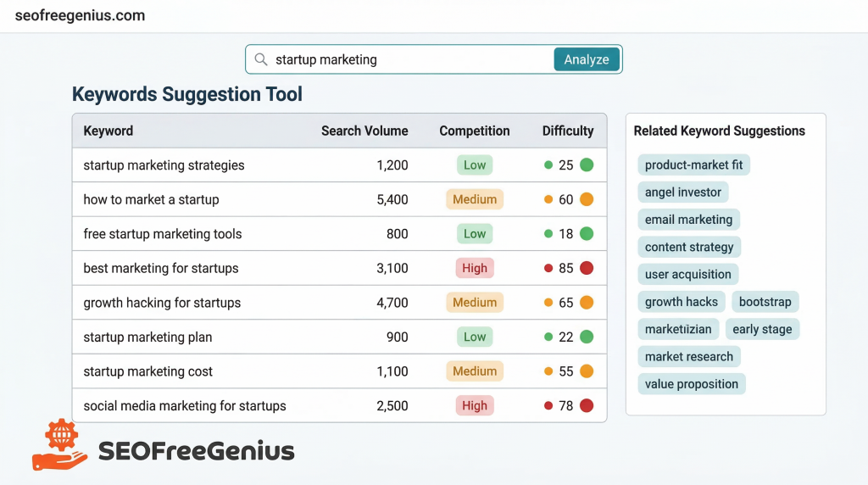The image size is (868, 485).
Task: Click Medium badge for startup marketing cost
Action: (x=475, y=371)
